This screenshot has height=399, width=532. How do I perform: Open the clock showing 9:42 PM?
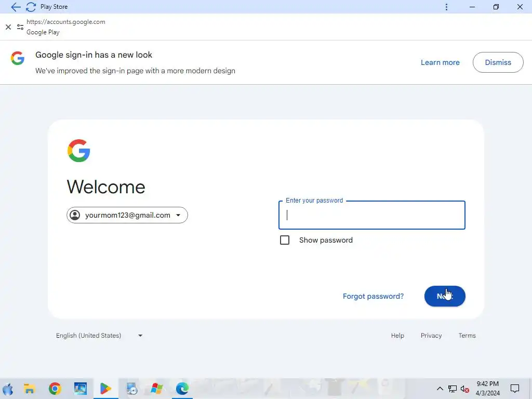click(x=487, y=389)
